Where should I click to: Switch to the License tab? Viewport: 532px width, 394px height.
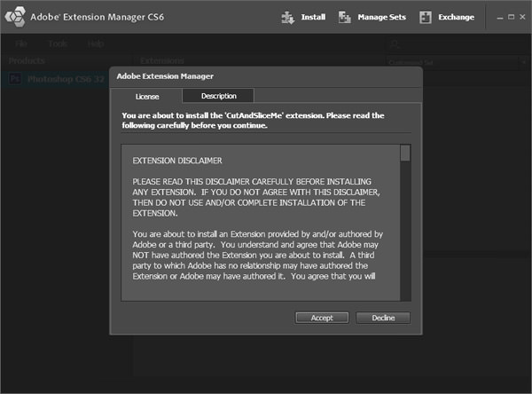click(147, 97)
